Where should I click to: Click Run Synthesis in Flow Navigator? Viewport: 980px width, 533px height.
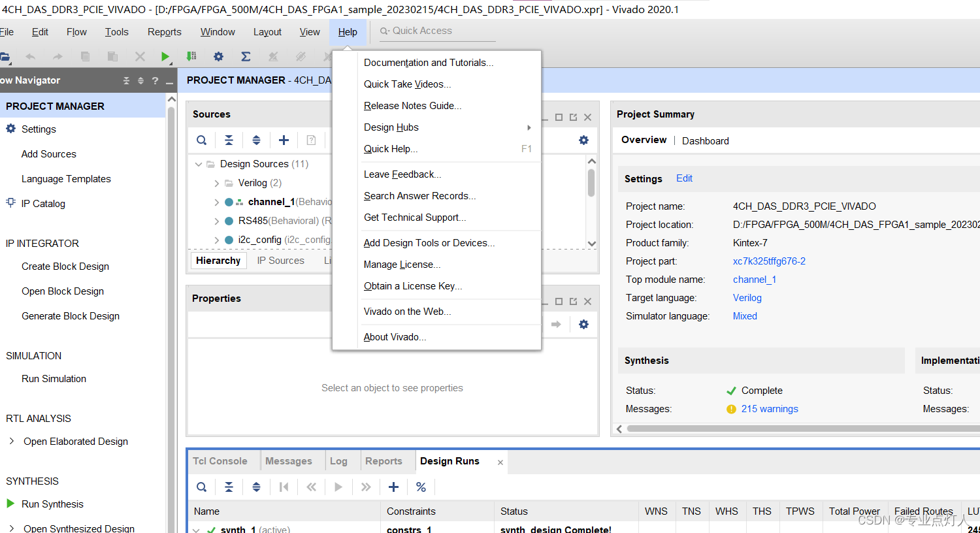[52, 504]
